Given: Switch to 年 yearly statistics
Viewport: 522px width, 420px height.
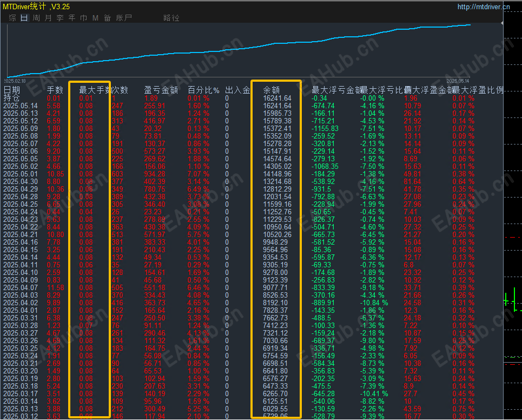Looking at the screenshot, I should tap(72, 17).
